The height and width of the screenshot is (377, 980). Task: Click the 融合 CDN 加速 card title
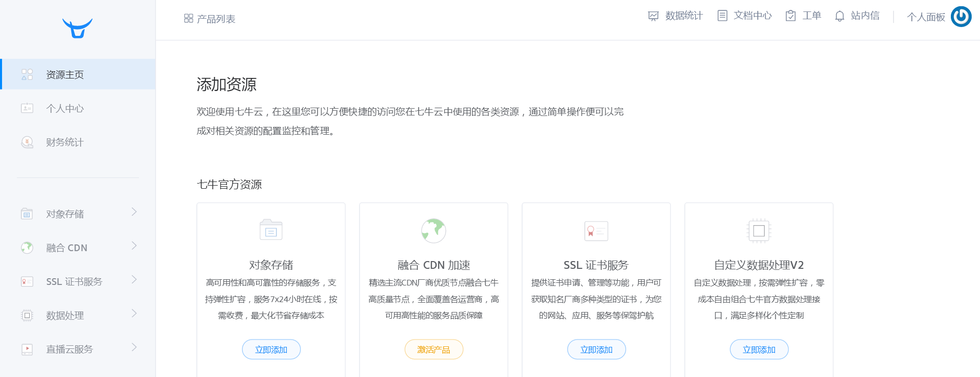pyautogui.click(x=434, y=265)
